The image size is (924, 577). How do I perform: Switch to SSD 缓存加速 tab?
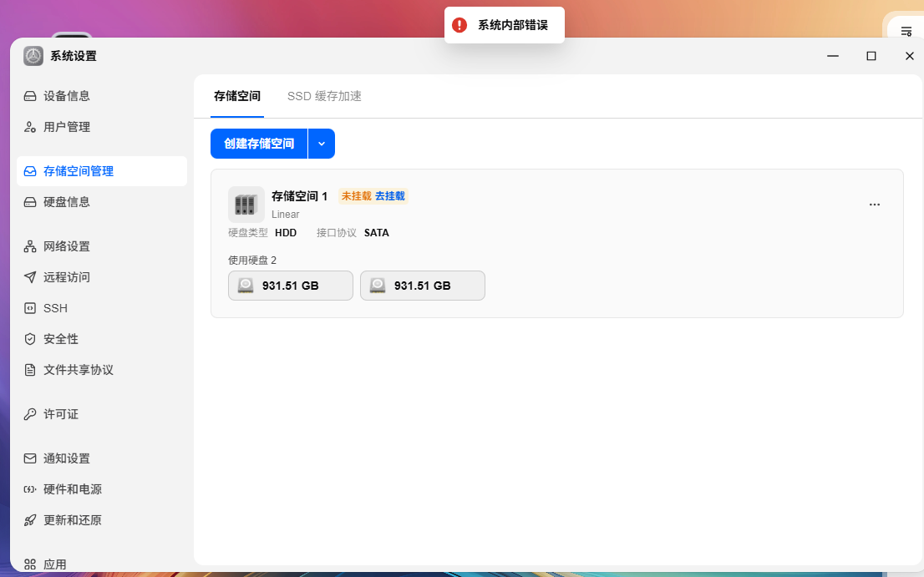coord(324,96)
